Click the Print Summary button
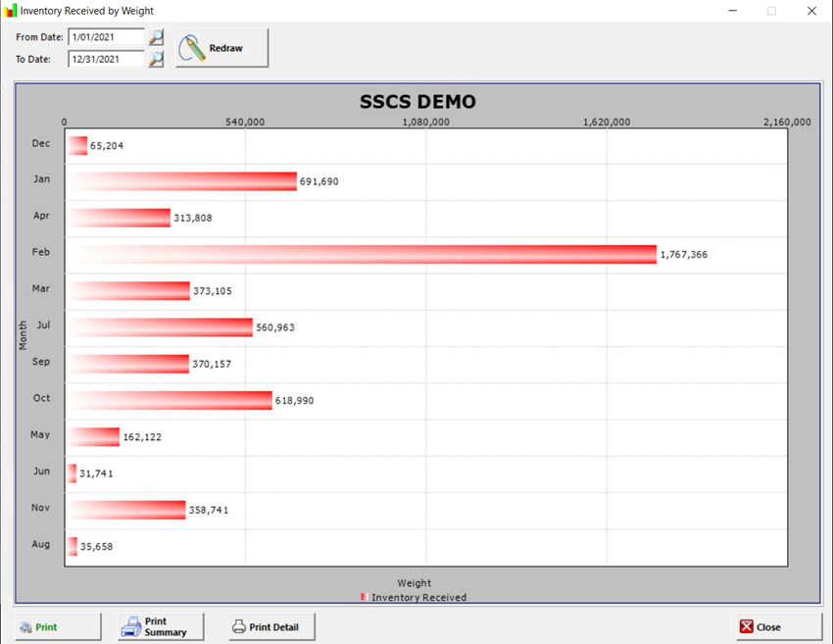833x644 pixels. [x=161, y=627]
